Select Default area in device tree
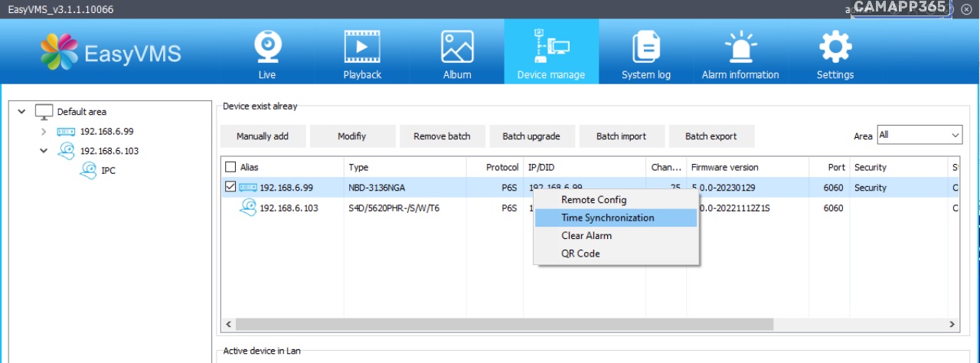The image size is (980, 363). (82, 112)
